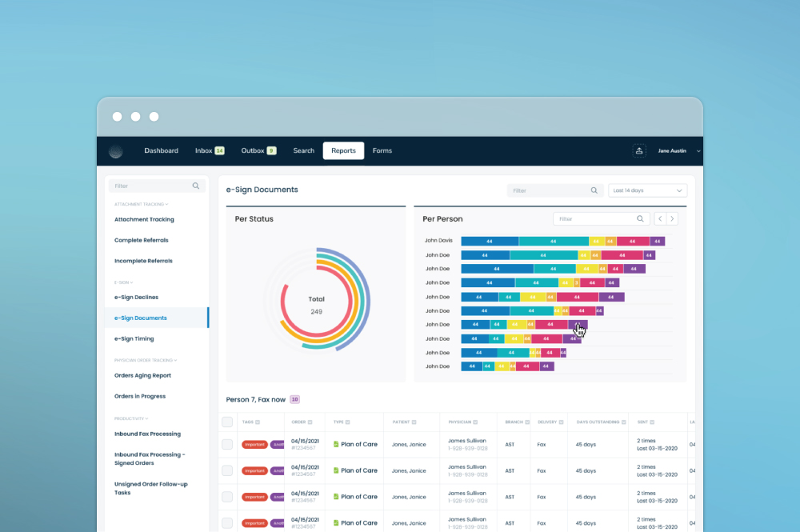This screenshot has width=800, height=532.
Task: Open the Last 14 days dropdown
Action: (x=647, y=190)
